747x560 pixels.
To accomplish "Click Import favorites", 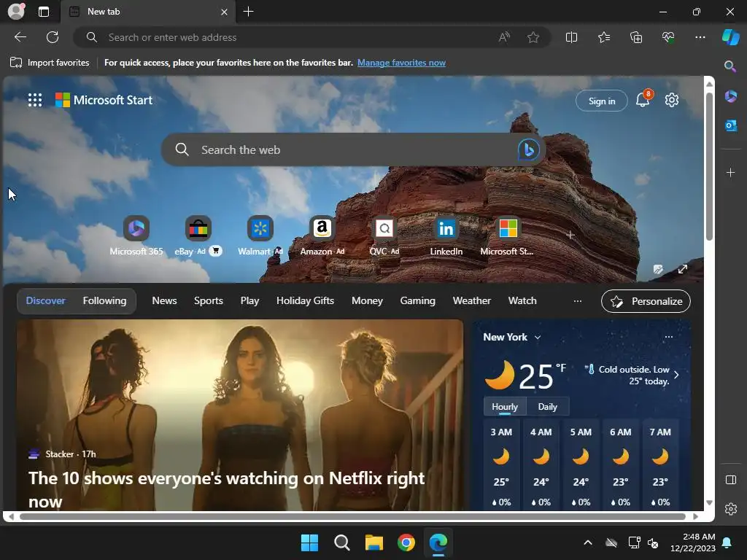I will [x=50, y=63].
